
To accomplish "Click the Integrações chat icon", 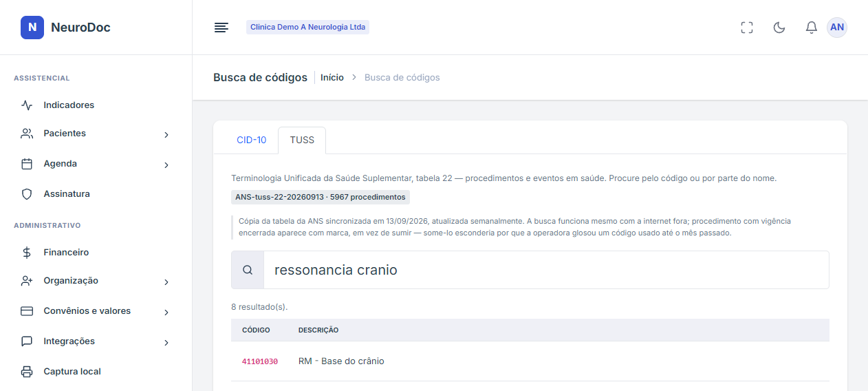I will pyautogui.click(x=27, y=341).
